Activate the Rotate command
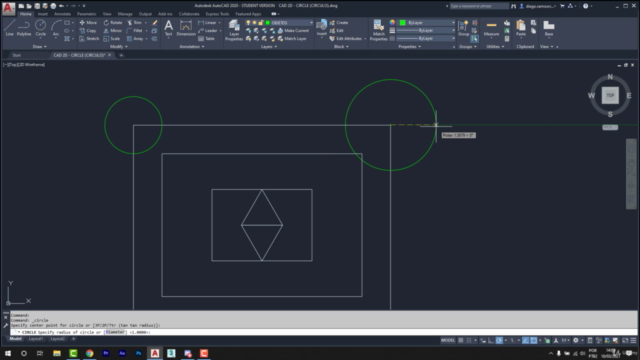Image resolution: width=640 pixels, height=360 pixels. point(113,22)
